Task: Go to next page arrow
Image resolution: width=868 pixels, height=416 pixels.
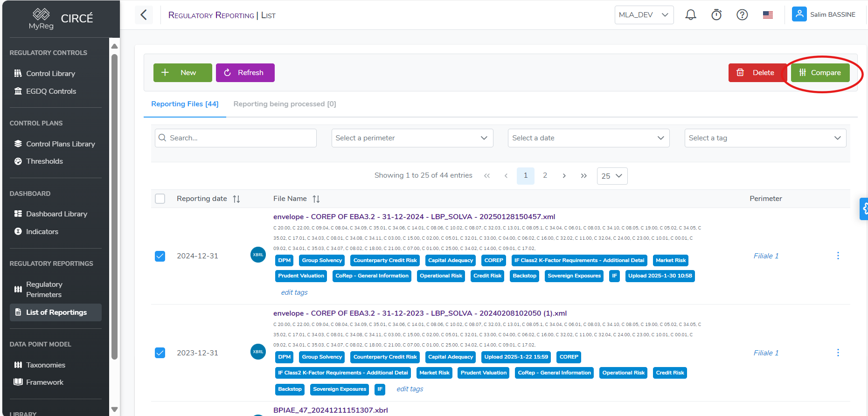Action: 564,176
